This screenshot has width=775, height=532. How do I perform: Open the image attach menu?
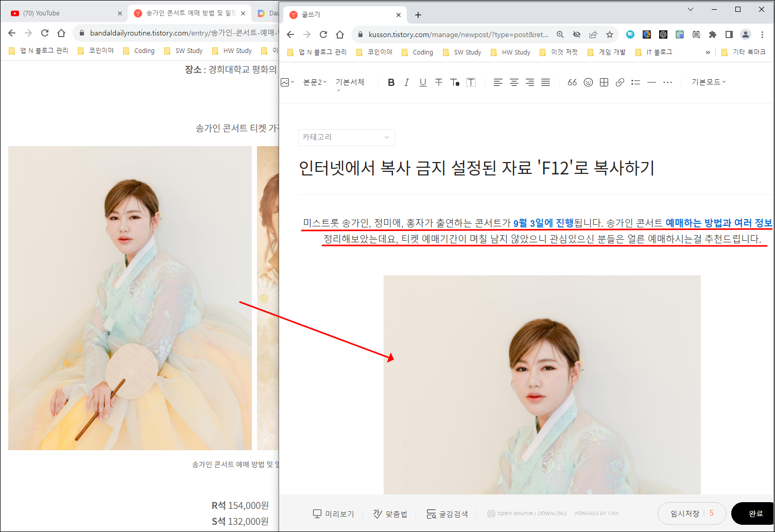(x=287, y=82)
